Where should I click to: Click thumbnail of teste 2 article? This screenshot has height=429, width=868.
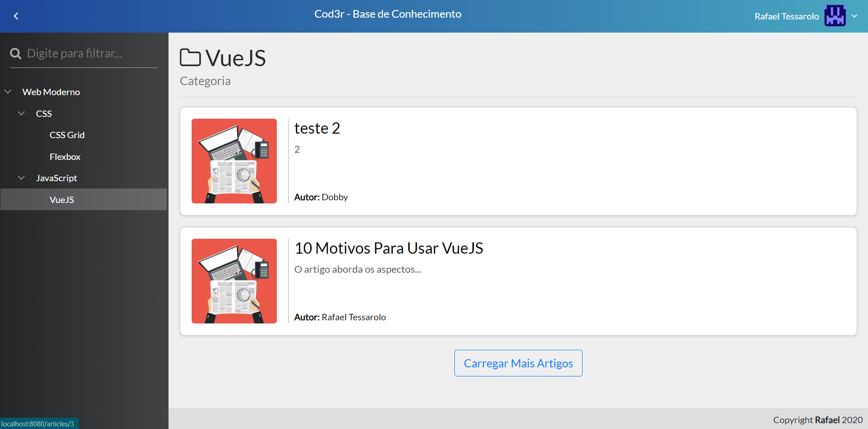pos(234,161)
